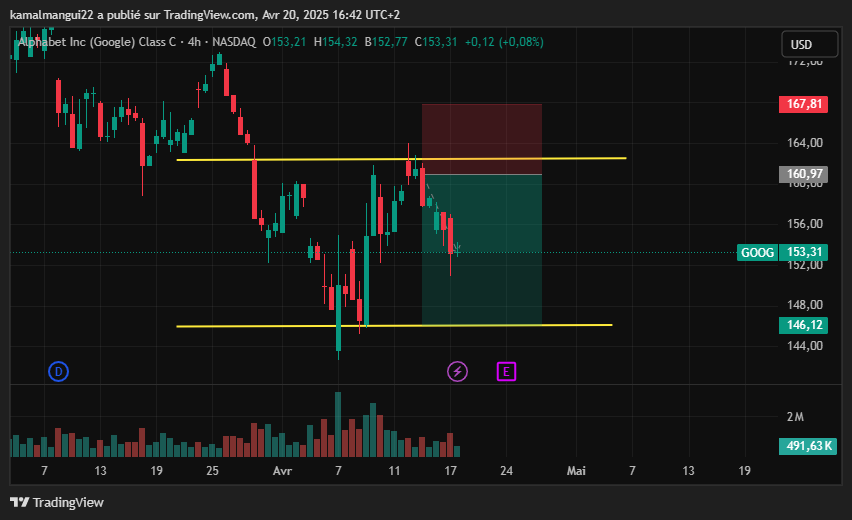This screenshot has width=852, height=520.
Task: Click the B152,77 low value in header
Action: (x=386, y=42)
